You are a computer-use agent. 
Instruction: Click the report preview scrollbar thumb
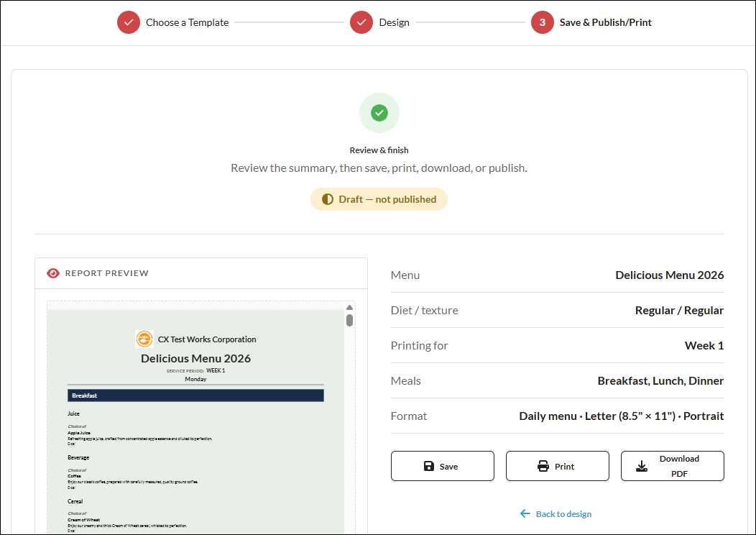pyautogui.click(x=349, y=320)
